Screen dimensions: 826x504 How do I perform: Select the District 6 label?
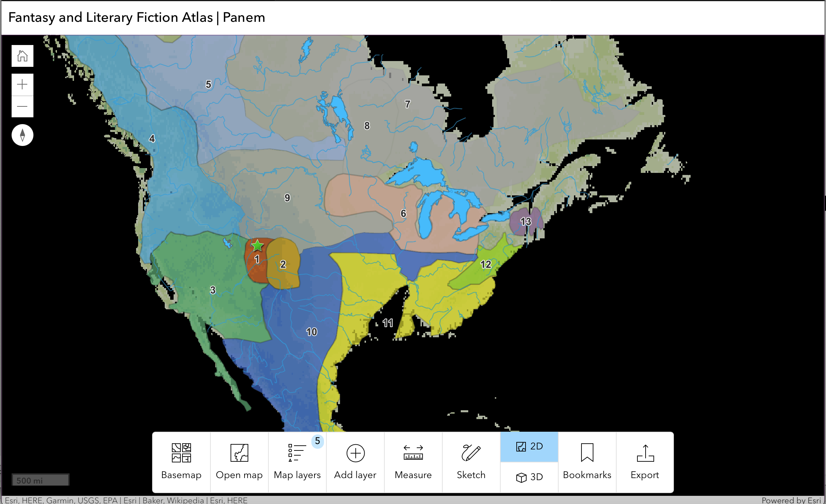[x=403, y=213]
